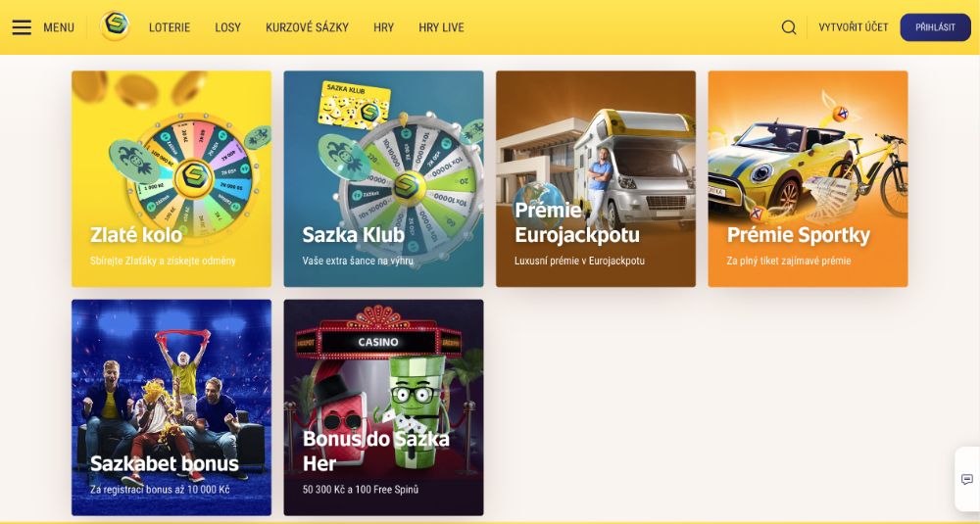Click the Menu text label
Viewport: 980px width, 524px height.
coord(59,27)
